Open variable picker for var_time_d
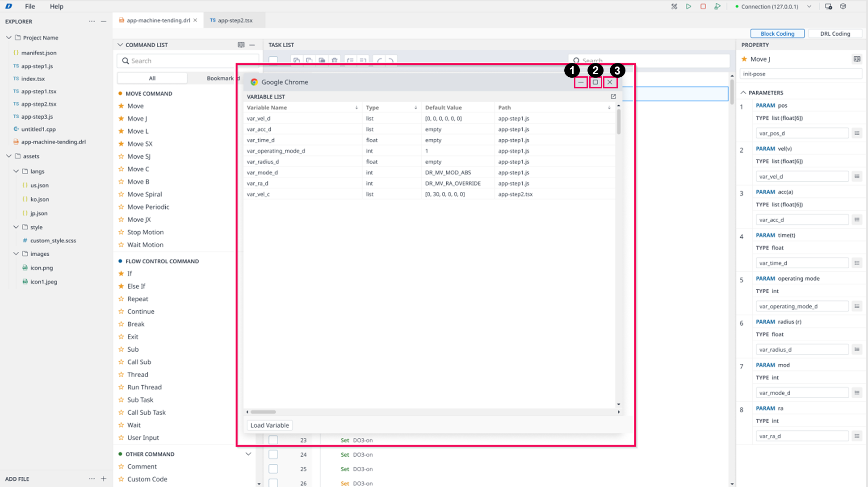The image size is (868, 487). click(x=857, y=263)
